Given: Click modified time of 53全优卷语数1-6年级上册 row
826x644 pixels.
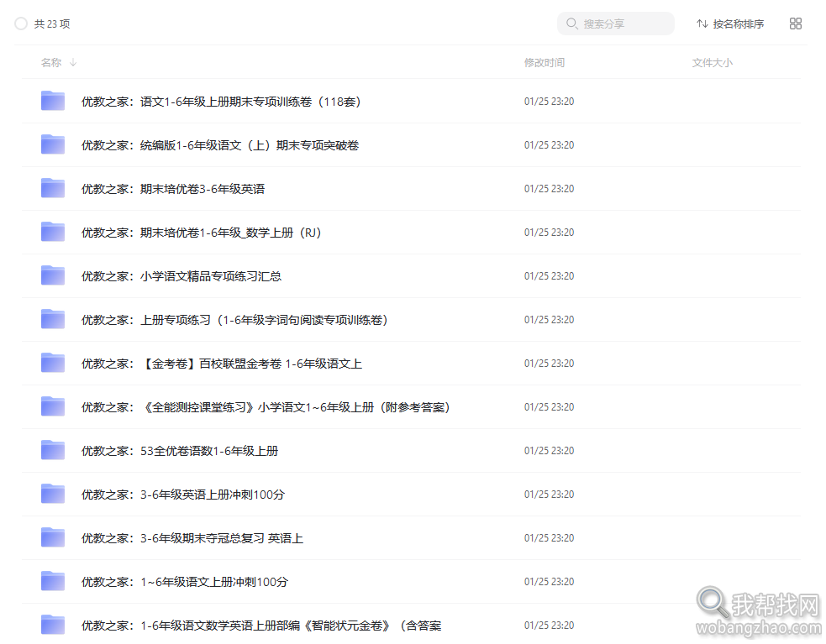Looking at the screenshot, I should [549, 451].
